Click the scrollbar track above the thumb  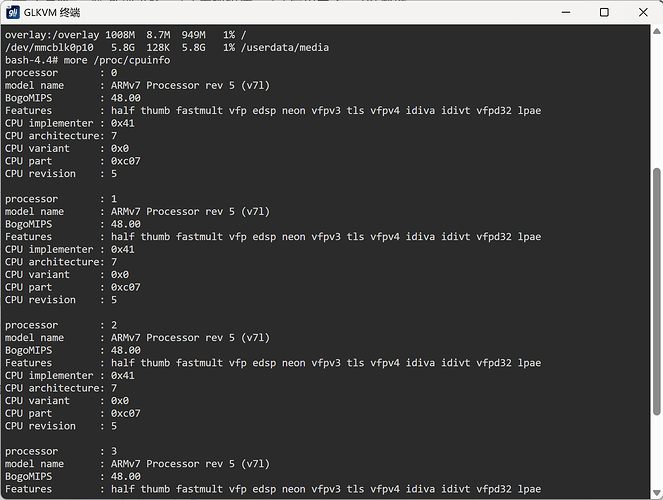pyautogui.click(x=656, y=100)
